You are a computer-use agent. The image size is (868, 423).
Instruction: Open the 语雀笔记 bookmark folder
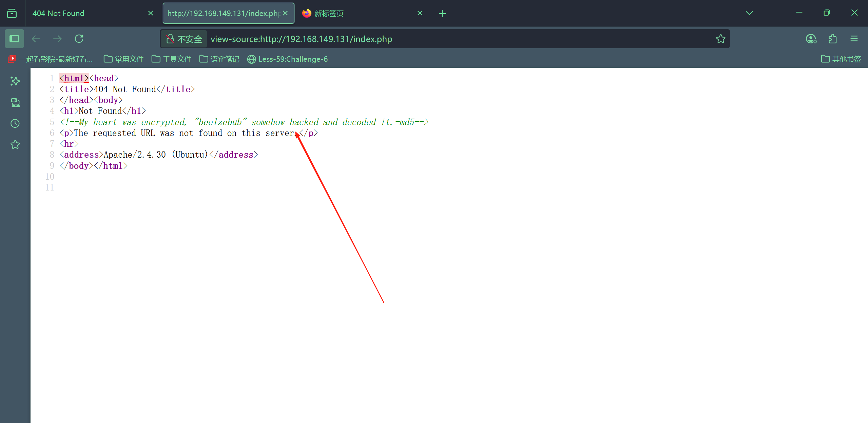pyautogui.click(x=219, y=59)
